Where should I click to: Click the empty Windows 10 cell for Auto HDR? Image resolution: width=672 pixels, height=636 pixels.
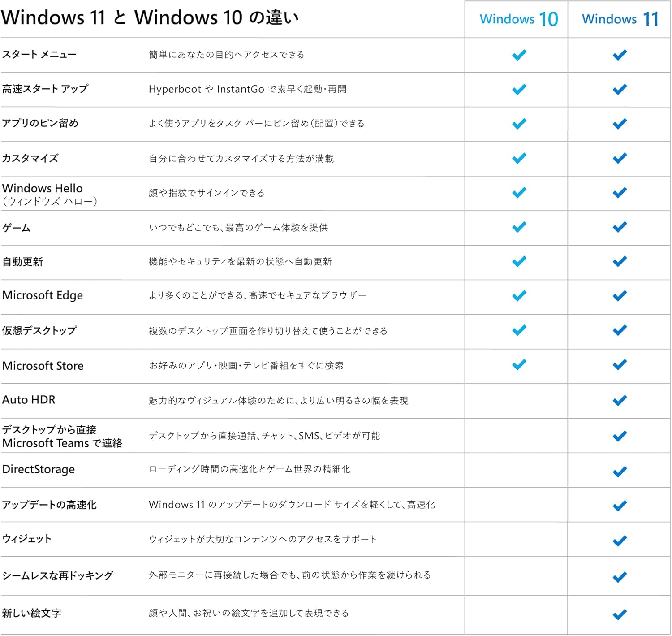pyautogui.click(x=516, y=401)
